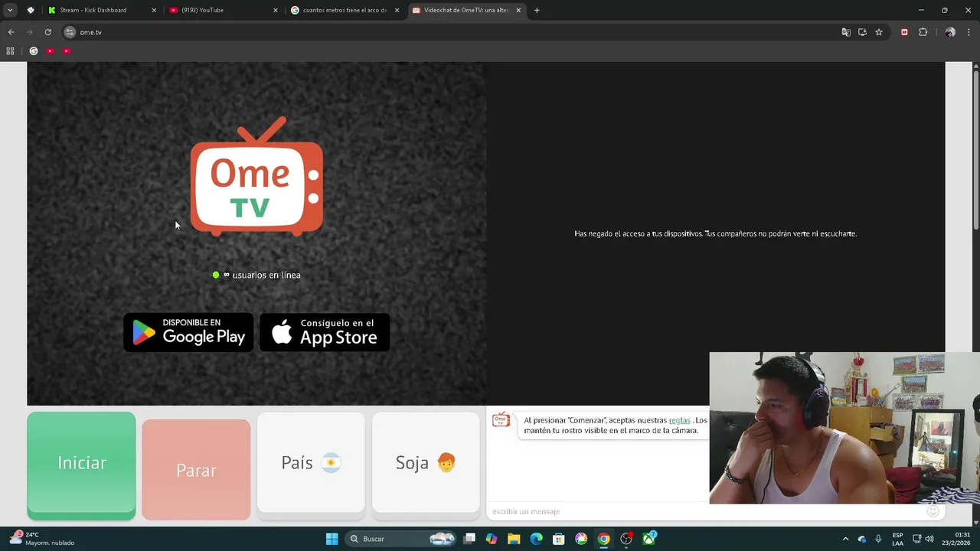Open File Explorer from the taskbar
980x551 pixels.
514,539
